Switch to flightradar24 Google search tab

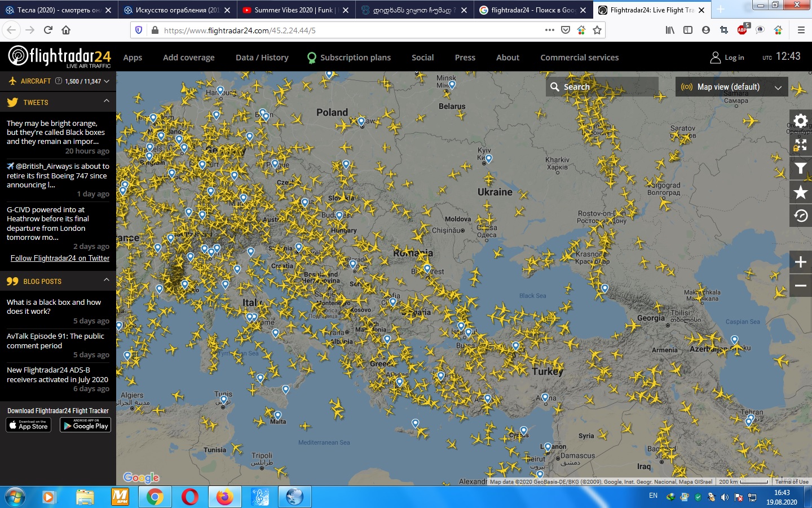tap(533, 10)
